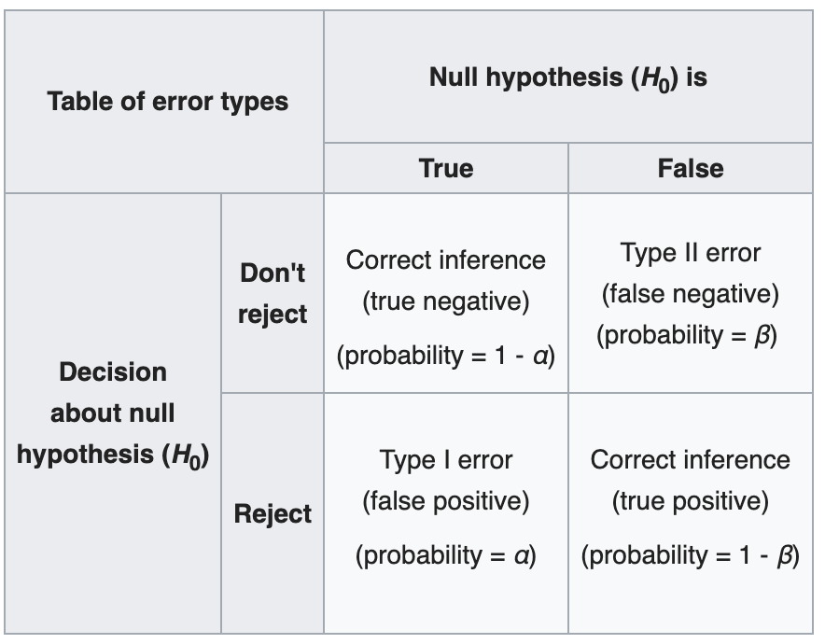Image resolution: width=825 pixels, height=644 pixels.
Task: Click the 'probability = 1 - α' text
Action: pos(446,356)
